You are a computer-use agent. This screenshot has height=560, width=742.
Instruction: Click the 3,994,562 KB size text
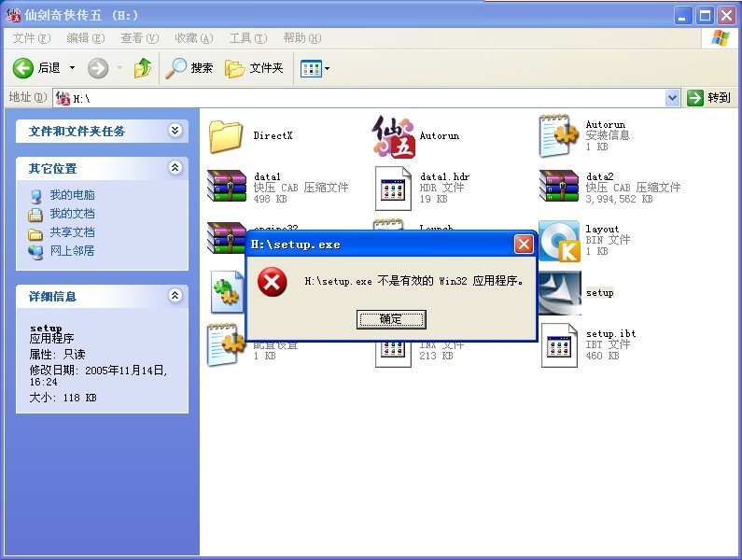619,199
